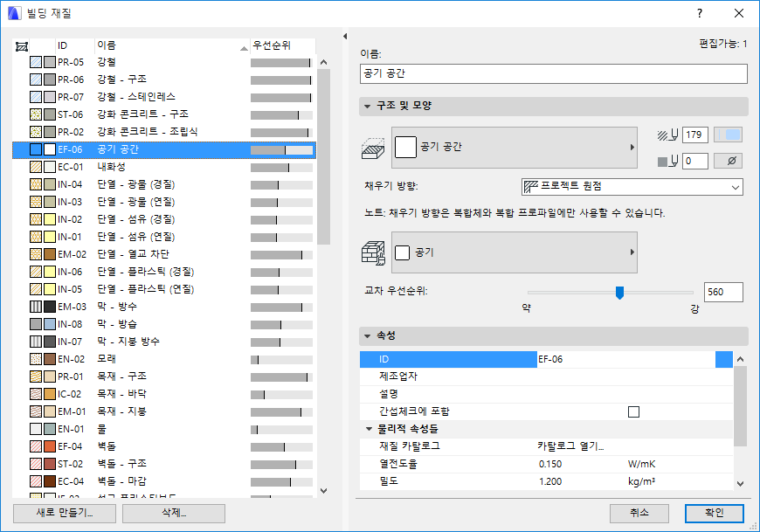The height and width of the screenshot is (532, 760).
Task: Select the ID property row
Action: [x=546, y=359]
